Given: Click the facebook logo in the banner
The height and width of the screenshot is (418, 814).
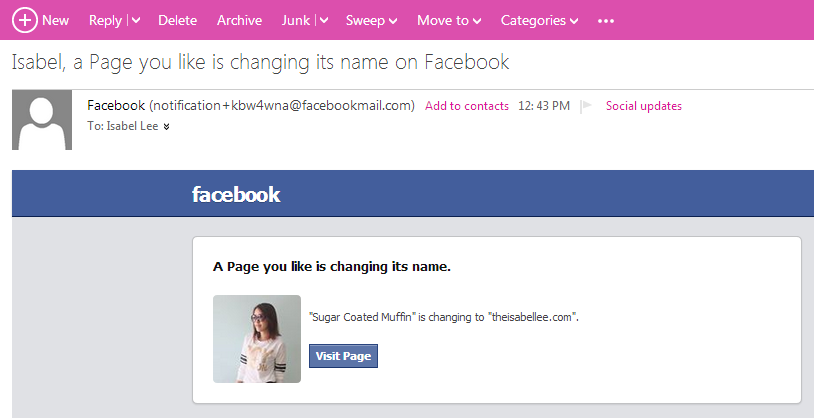Looking at the screenshot, I should (236, 195).
